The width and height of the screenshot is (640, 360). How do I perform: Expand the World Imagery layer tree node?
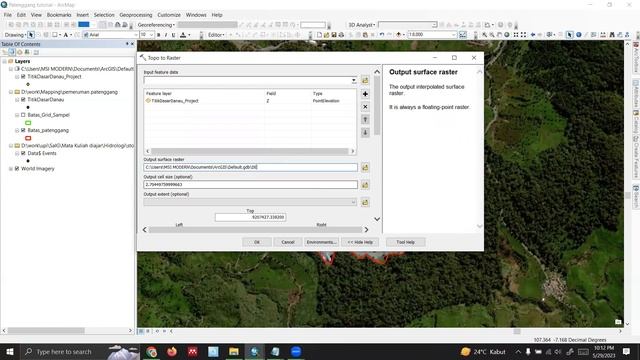11,169
